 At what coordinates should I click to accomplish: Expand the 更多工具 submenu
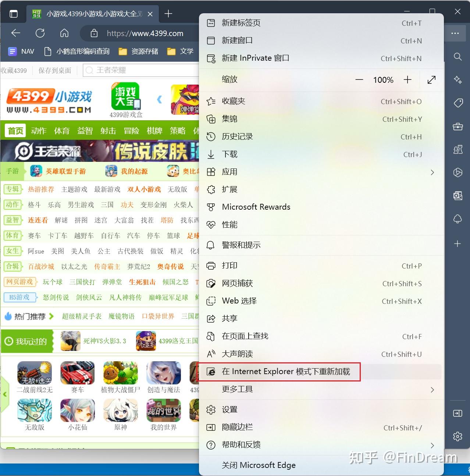point(321,389)
